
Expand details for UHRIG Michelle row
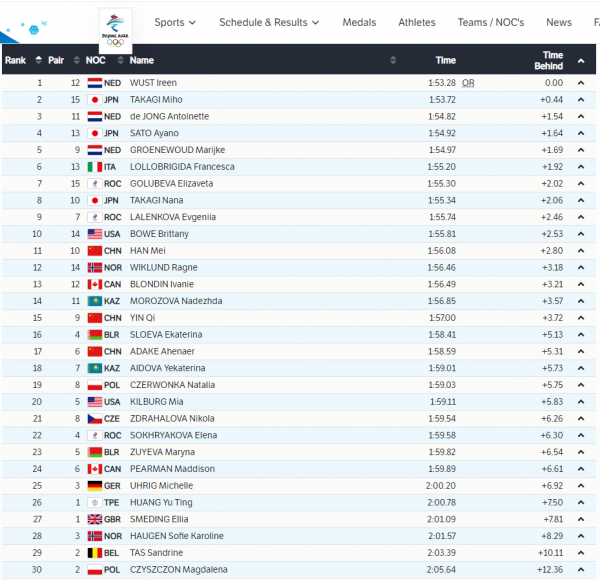581,486
